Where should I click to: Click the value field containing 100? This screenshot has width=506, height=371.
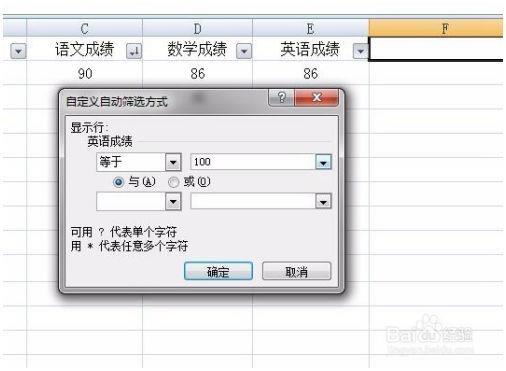coord(253,162)
